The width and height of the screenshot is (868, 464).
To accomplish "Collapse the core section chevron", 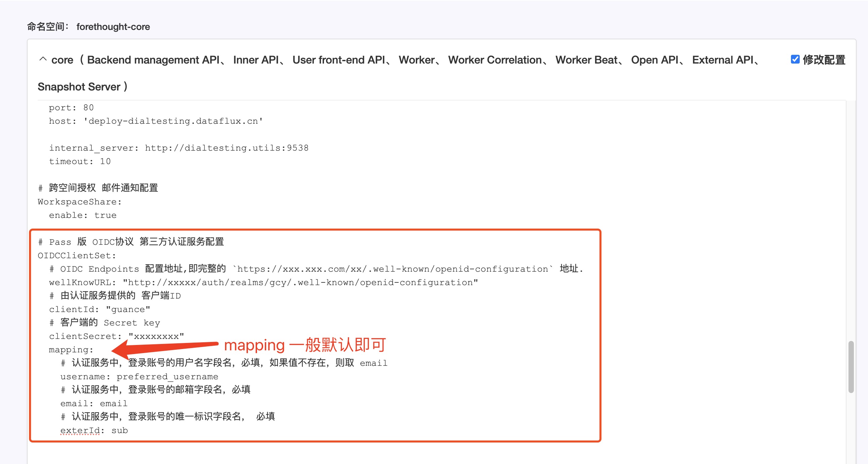I will point(43,59).
